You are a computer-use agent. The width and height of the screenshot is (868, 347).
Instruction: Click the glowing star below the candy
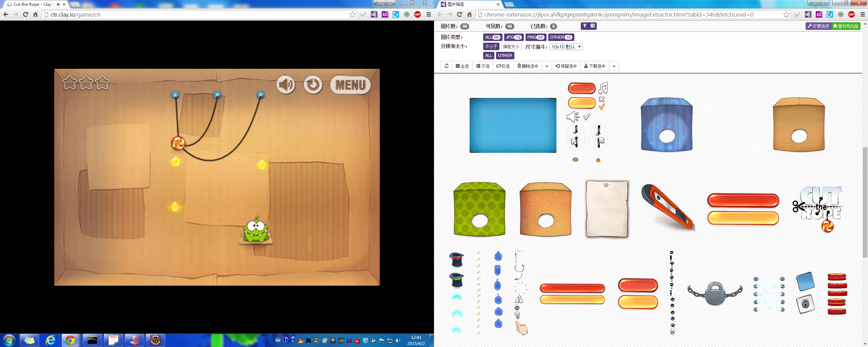pyautogui.click(x=175, y=161)
